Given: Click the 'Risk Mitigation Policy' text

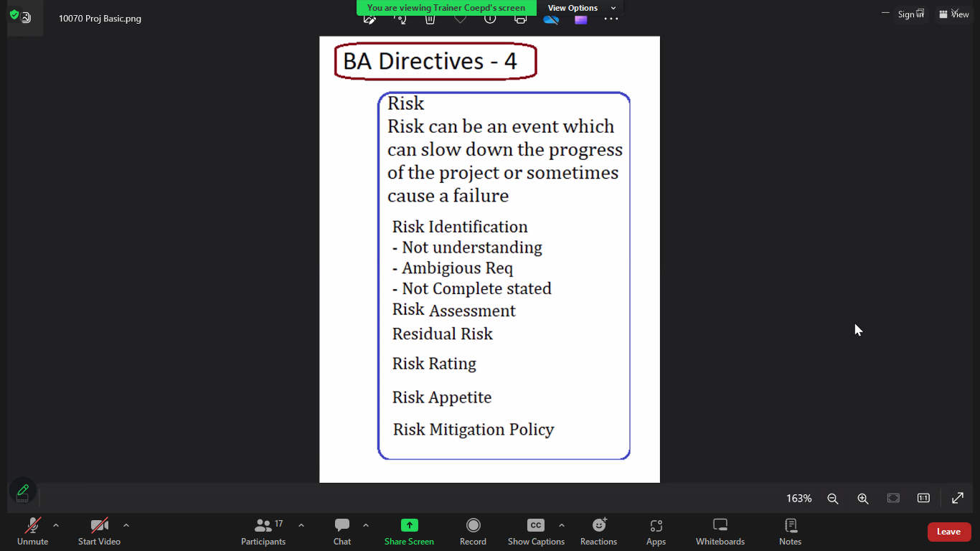Looking at the screenshot, I should click(473, 429).
